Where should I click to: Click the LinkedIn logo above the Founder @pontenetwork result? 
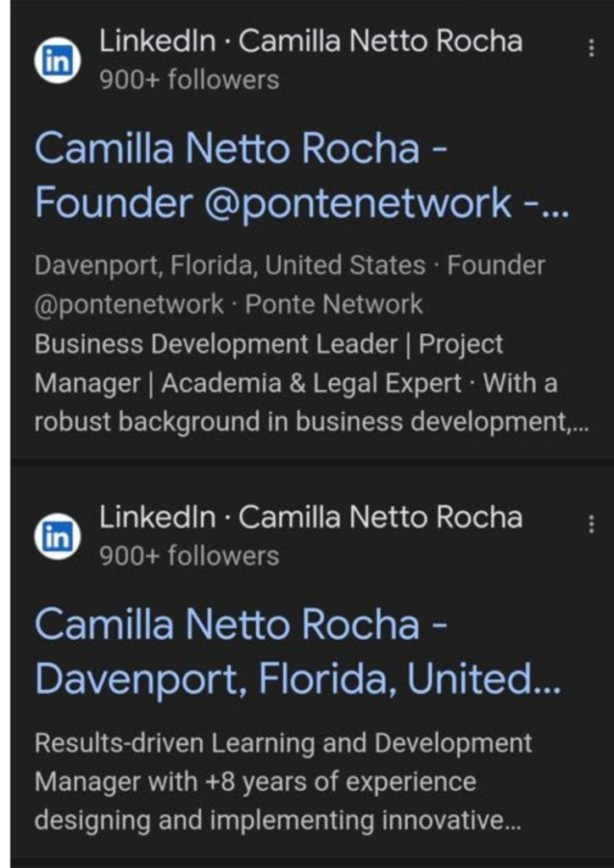click(57, 60)
